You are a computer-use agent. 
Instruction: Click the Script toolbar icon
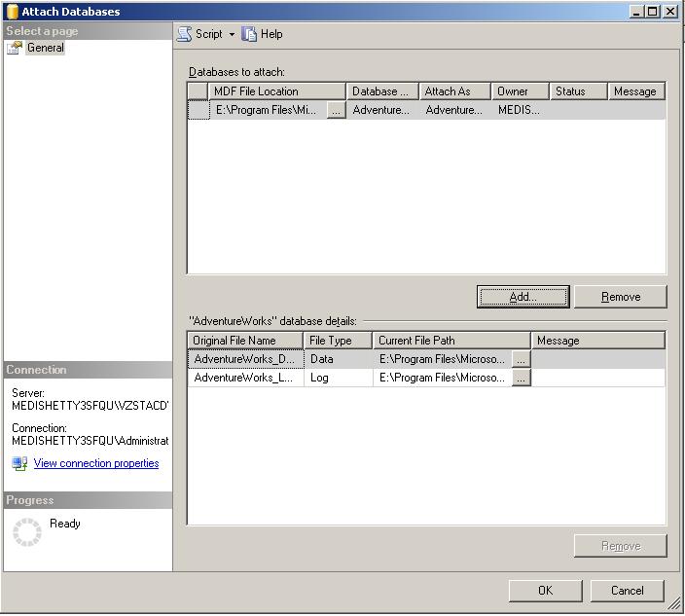(185, 34)
